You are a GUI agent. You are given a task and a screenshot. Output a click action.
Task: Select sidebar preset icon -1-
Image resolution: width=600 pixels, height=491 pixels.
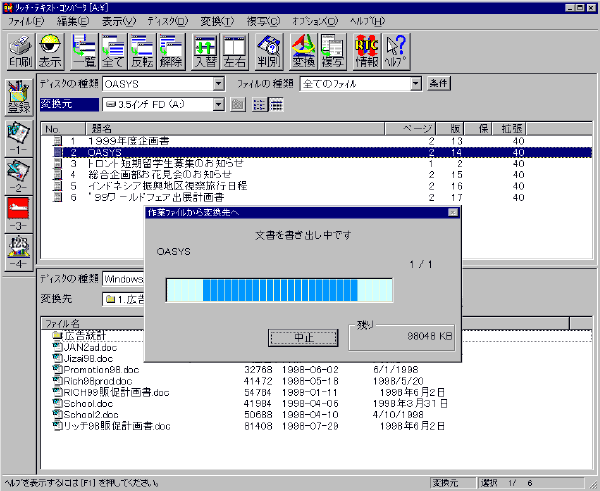[x=18, y=138]
